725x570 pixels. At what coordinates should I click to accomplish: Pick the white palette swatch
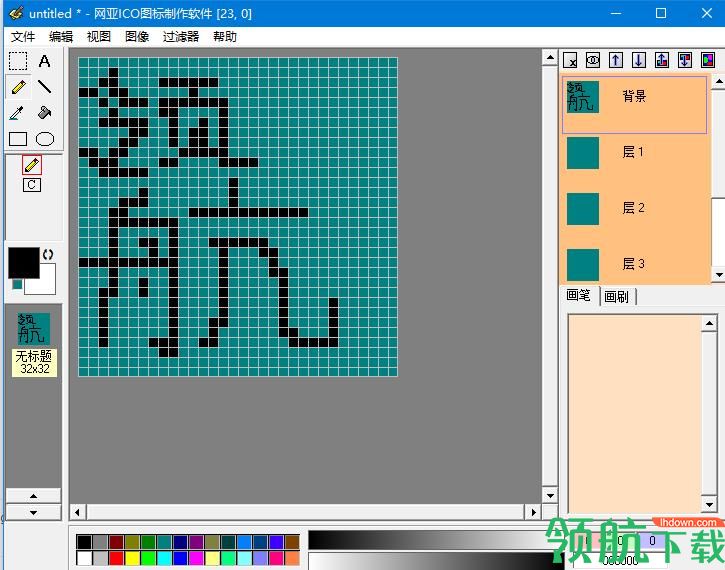tap(84, 558)
